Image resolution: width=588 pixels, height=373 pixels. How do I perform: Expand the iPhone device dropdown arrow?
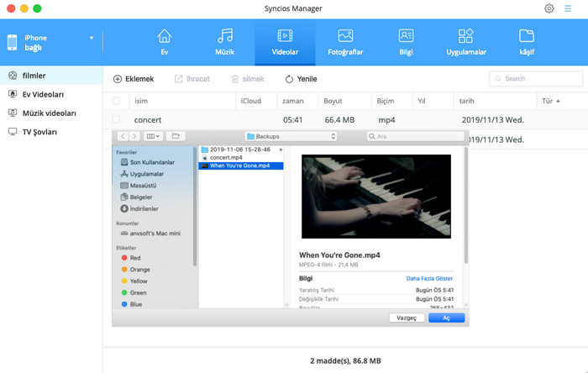[92, 38]
